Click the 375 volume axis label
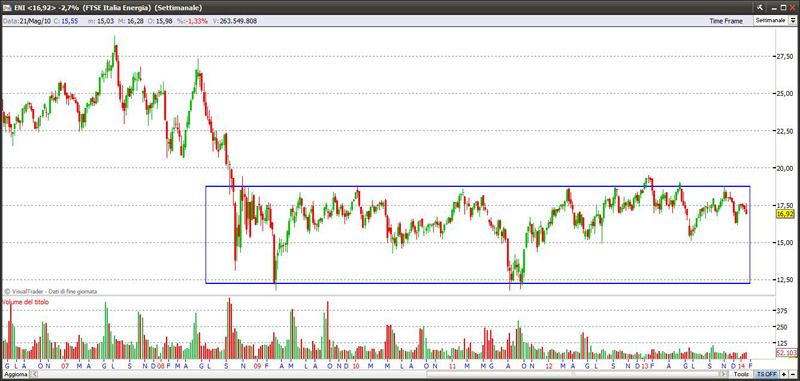Viewport: 800px width, 381px height. click(x=782, y=311)
